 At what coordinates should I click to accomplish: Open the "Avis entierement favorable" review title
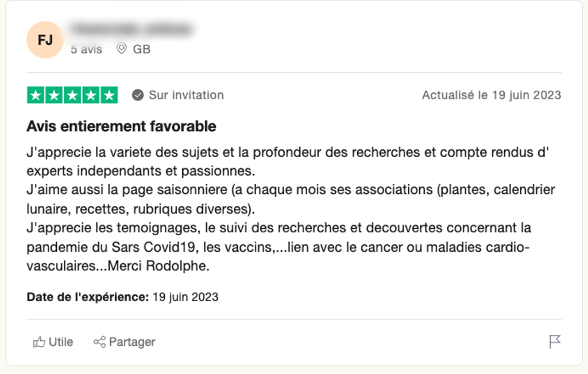coord(121,126)
